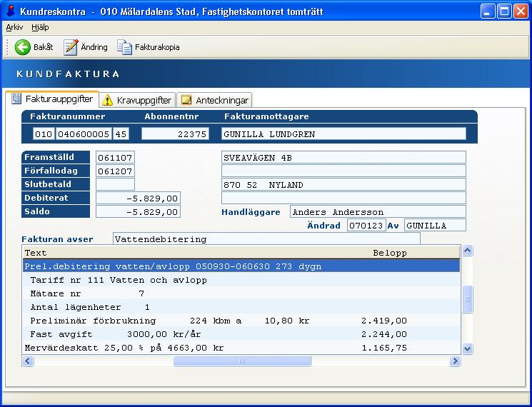
Task: Click the horizontal scroll left arrow
Action: click(28, 361)
